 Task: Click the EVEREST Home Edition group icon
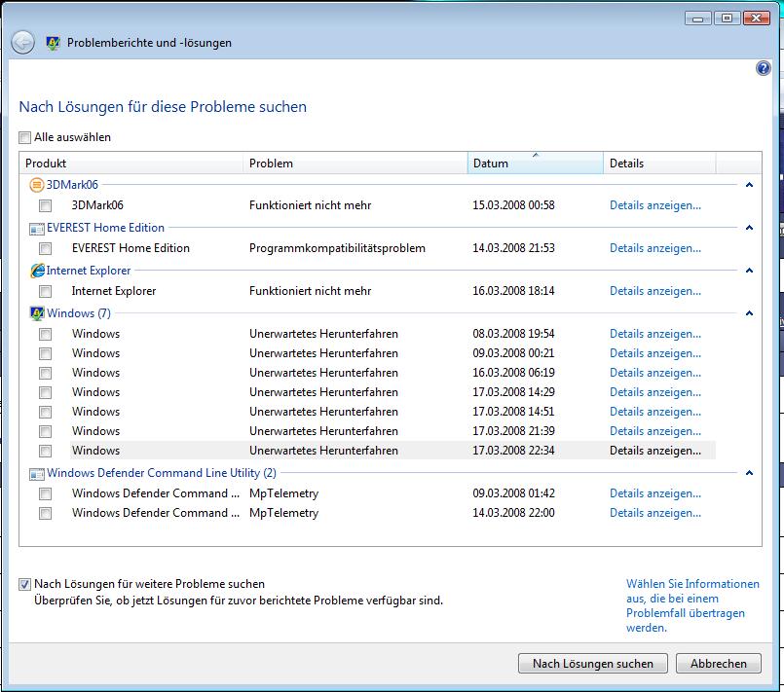pyautogui.click(x=37, y=228)
